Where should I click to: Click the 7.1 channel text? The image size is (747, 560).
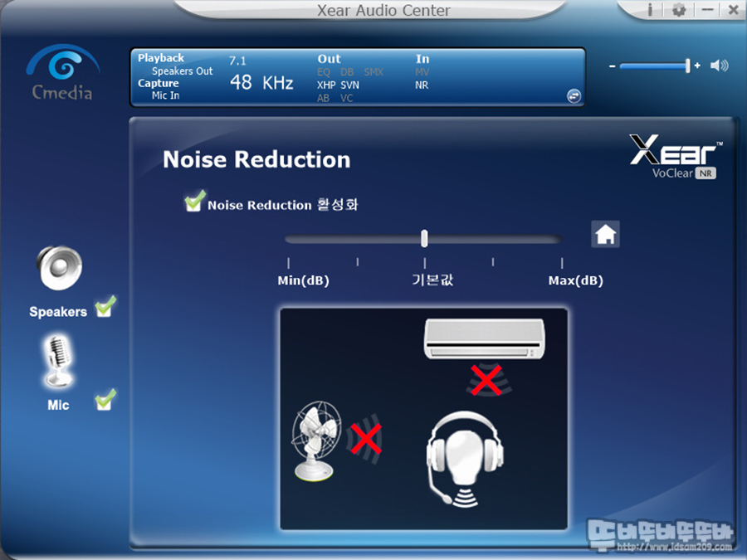click(237, 61)
